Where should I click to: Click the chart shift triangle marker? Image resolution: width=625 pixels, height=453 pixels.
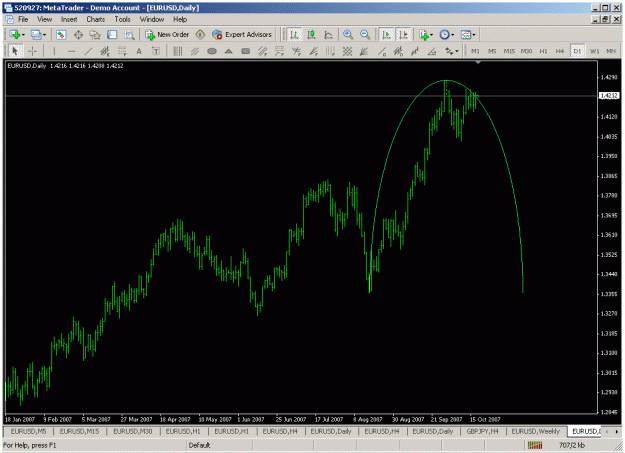(x=478, y=63)
